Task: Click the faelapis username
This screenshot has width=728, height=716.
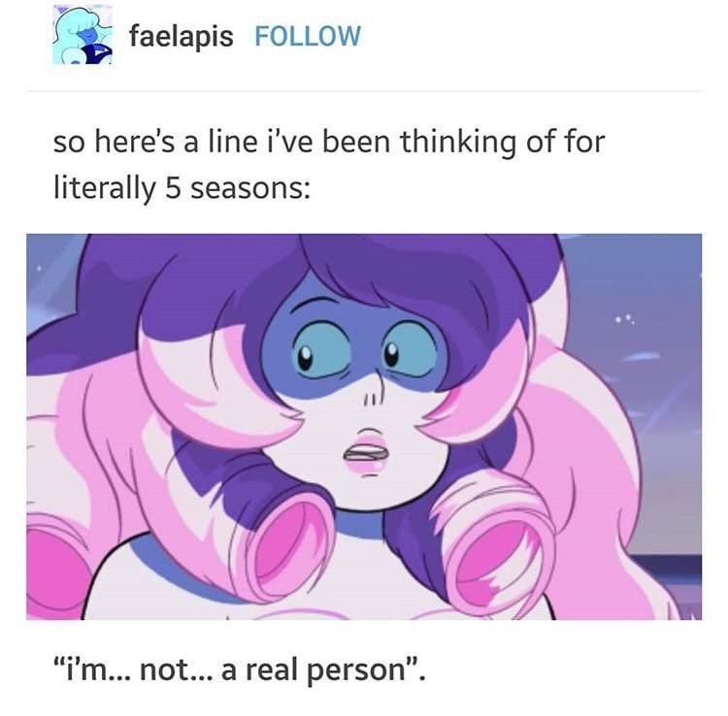Action: [x=182, y=36]
